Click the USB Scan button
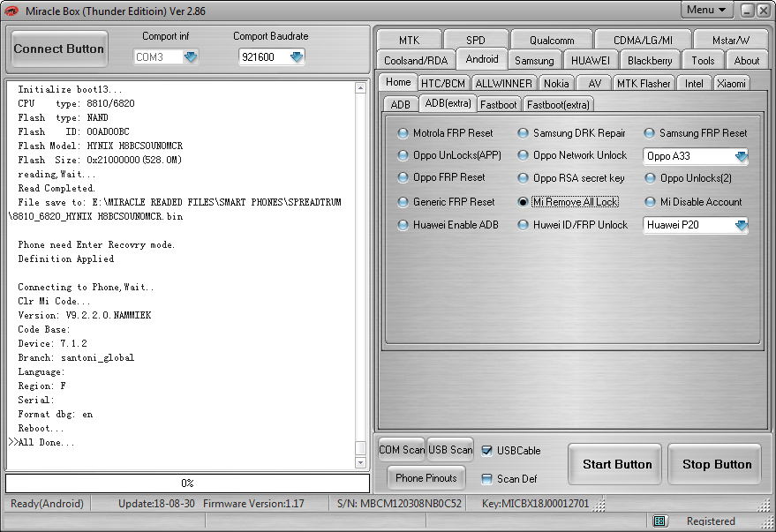The image size is (776, 532). pos(450,449)
